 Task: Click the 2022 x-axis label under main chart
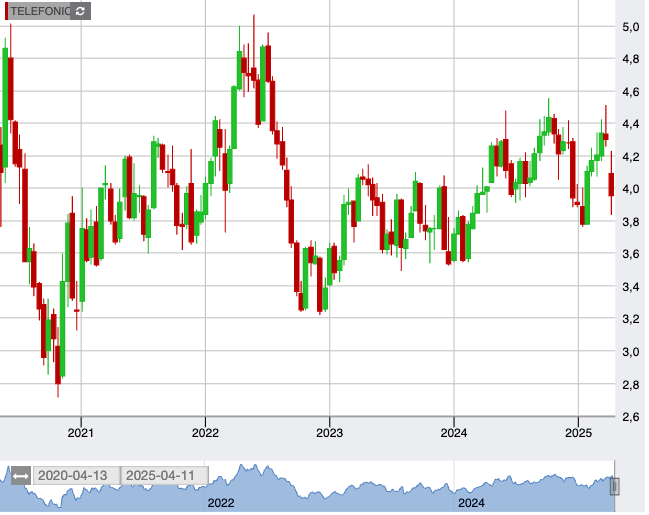[x=205, y=433]
